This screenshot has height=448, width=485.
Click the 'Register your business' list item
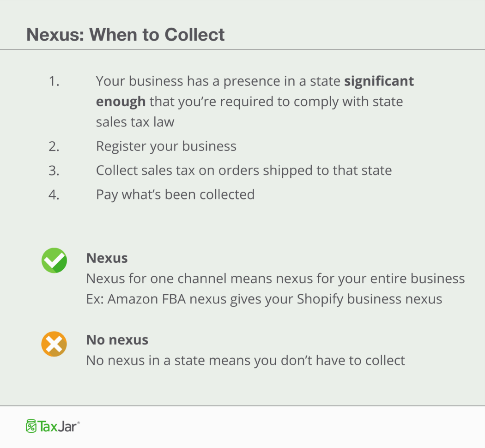coord(166,146)
